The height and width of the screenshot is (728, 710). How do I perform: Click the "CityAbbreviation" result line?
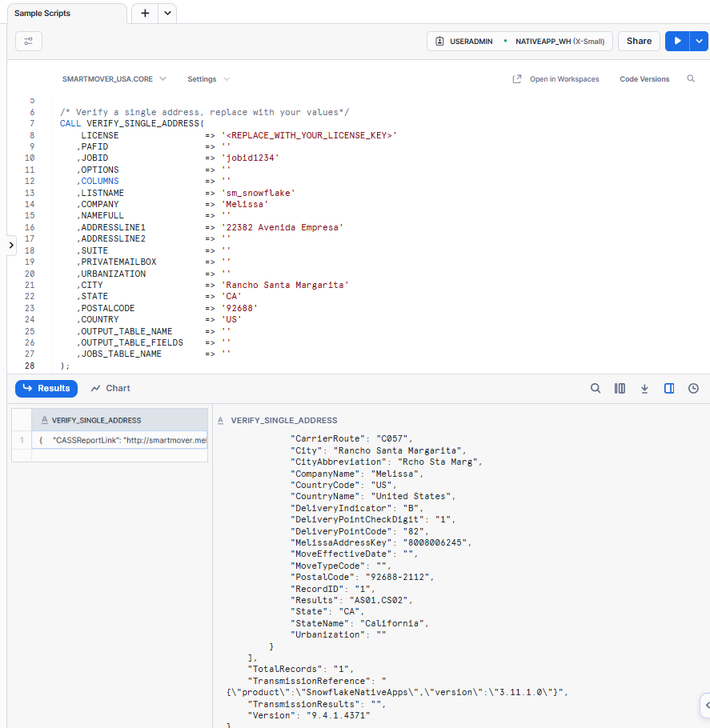(386, 462)
